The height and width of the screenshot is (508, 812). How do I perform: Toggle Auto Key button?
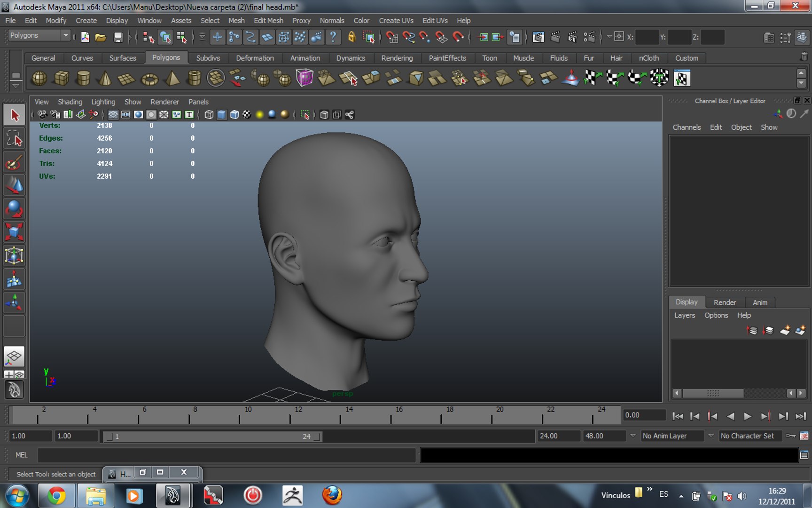[791, 436]
